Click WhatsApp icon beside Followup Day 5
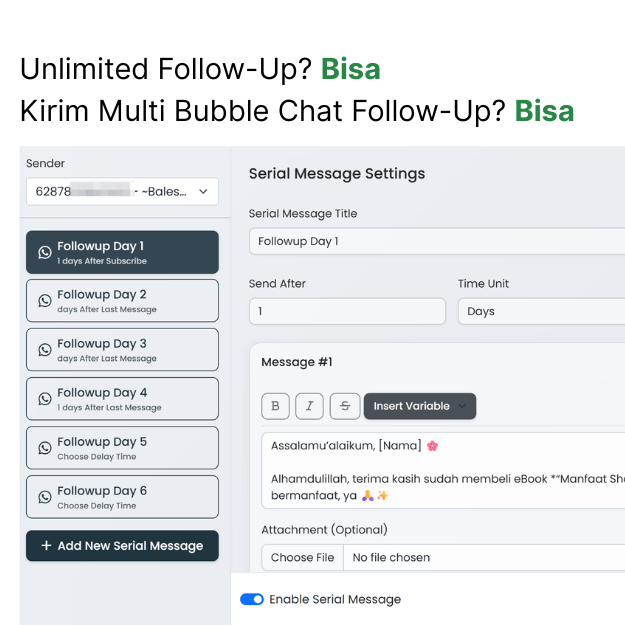This screenshot has width=625, height=625. (x=45, y=448)
